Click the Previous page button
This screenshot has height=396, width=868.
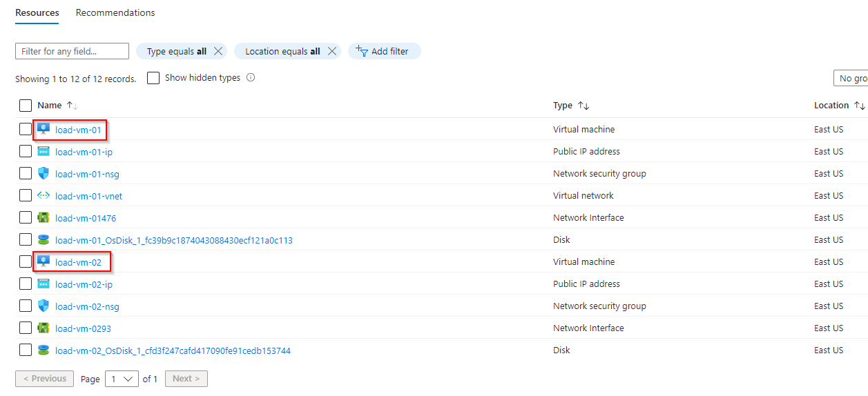point(45,379)
